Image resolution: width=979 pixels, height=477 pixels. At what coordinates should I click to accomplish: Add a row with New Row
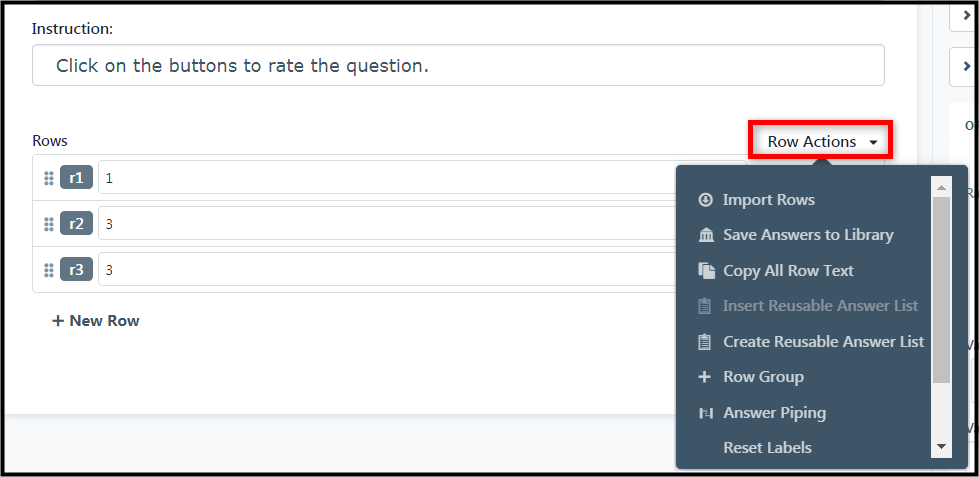96,321
